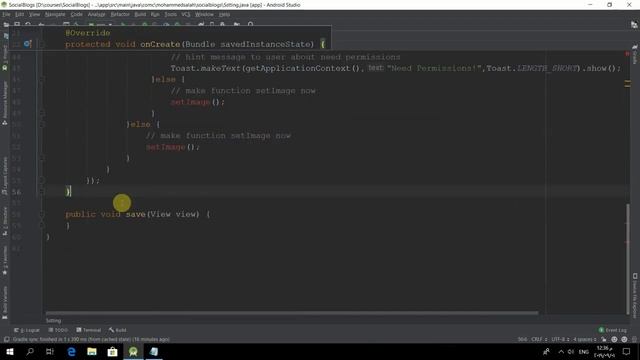
Task: Open the VCS menu
Action: click(x=185, y=14)
